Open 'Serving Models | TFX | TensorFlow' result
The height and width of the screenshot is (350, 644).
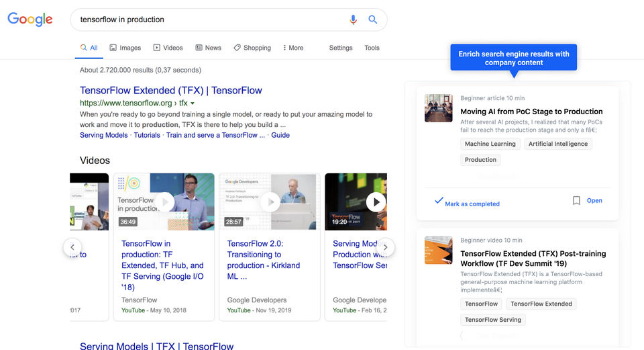pos(156,346)
